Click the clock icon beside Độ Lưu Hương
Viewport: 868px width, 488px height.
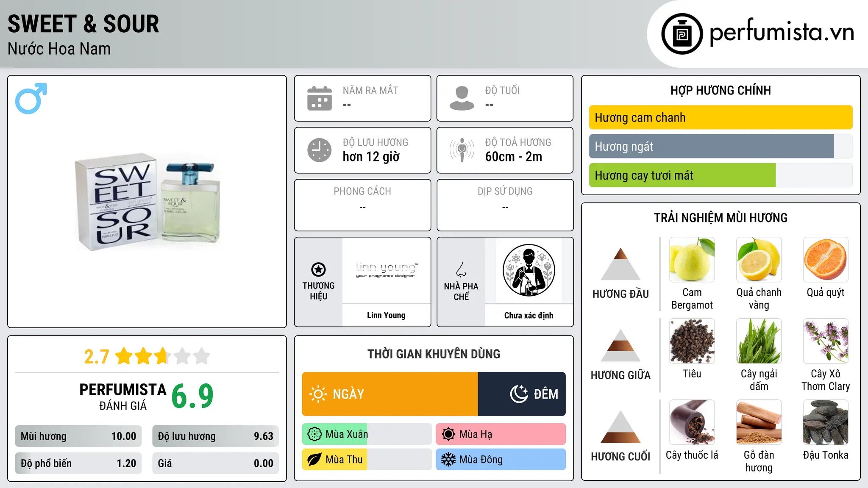(320, 150)
